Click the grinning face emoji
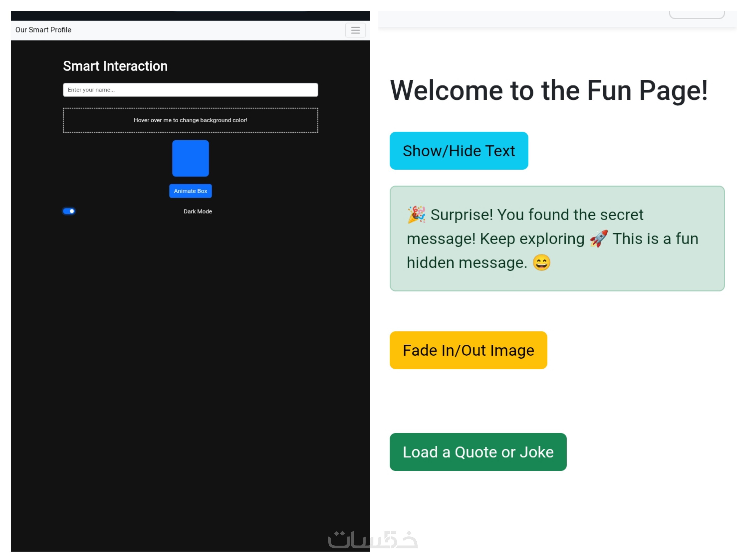This screenshot has height=560, width=746. click(x=541, y=263)
